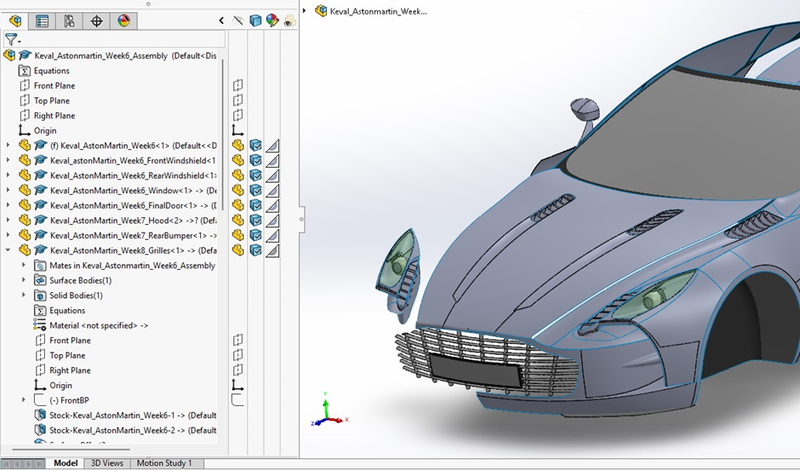Toggle top-level Front Plane visibility in display pane
Viewport: 800px width, 470px height.
(x=238, y=85)
